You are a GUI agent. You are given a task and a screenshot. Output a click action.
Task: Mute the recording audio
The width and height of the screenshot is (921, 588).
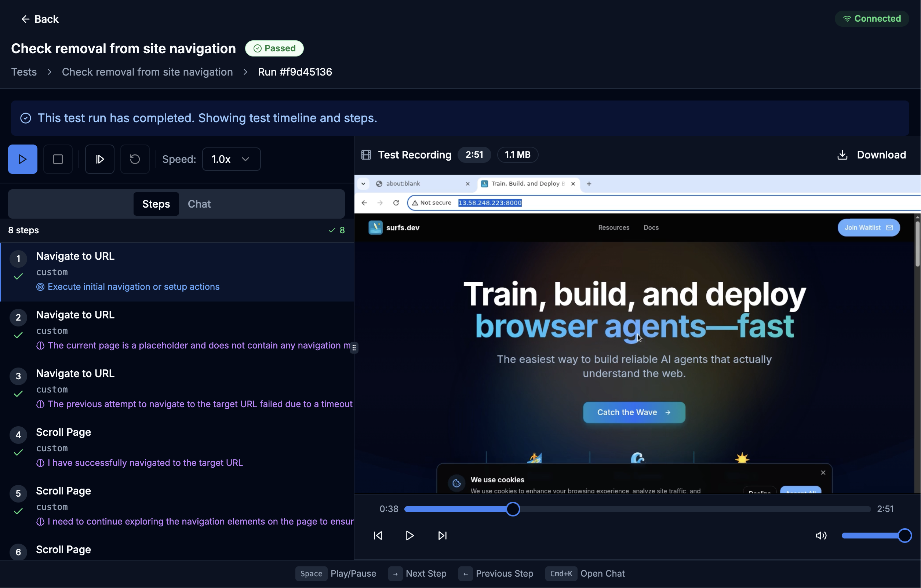(821, 536)
